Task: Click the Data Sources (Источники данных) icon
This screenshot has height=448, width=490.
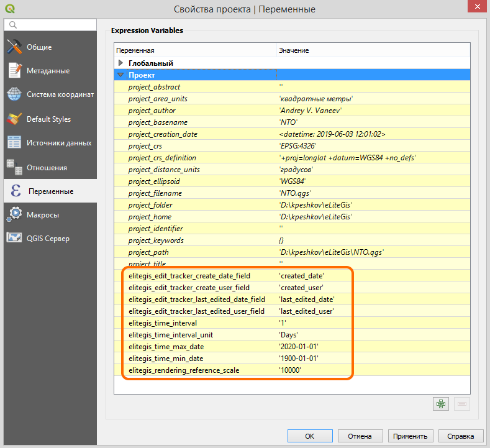Action: coord(14,143)
